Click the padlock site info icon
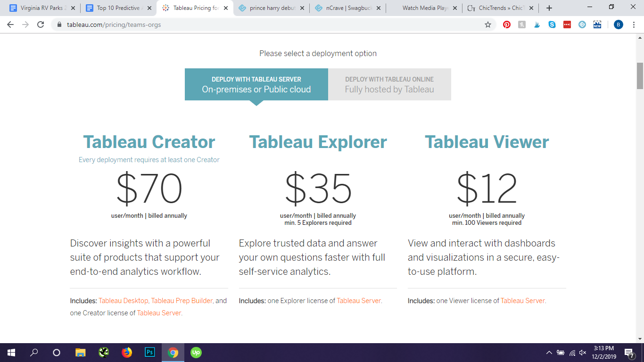Viewport: 644px width, 362px height. click(x=59, y=25)
